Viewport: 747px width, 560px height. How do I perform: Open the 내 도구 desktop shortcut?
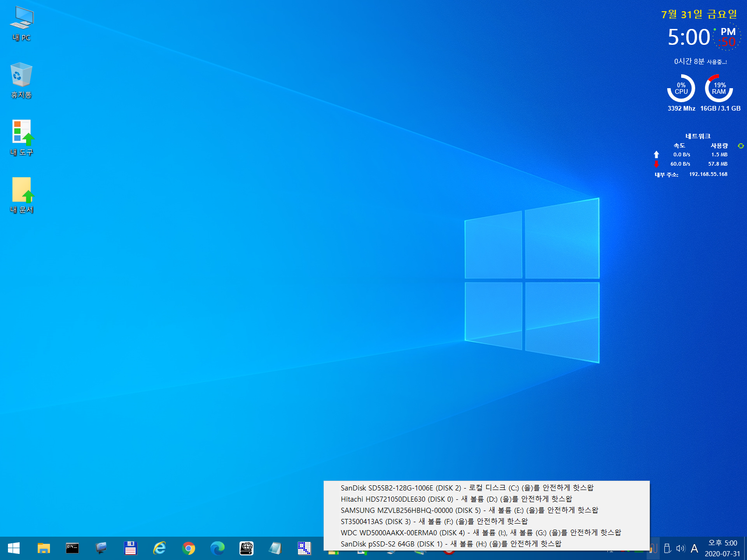21,138
